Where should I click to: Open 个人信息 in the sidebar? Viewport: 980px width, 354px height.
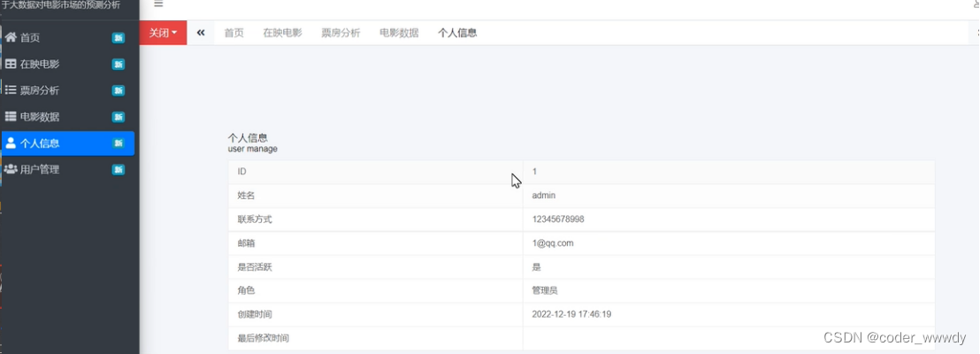[x=67, y=143]
